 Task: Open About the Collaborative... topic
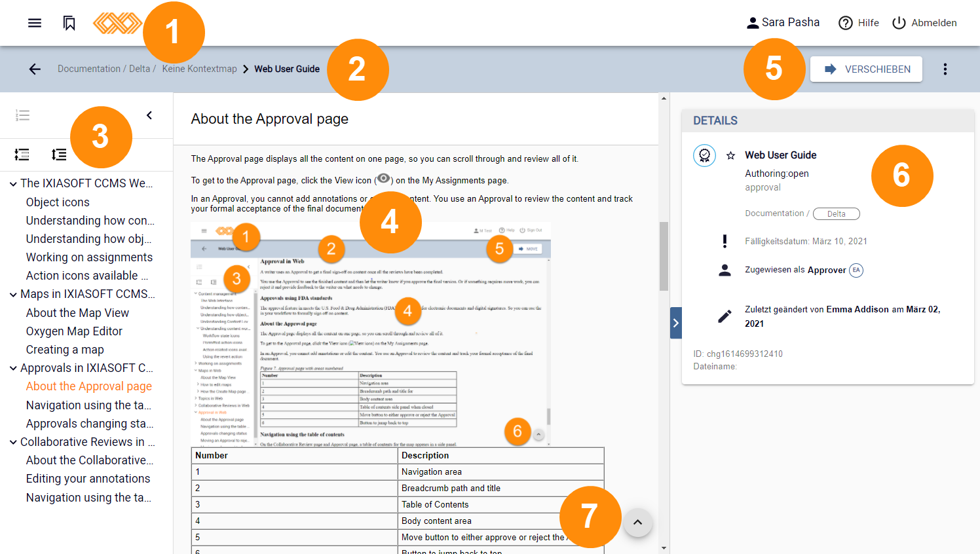point(90,460)
